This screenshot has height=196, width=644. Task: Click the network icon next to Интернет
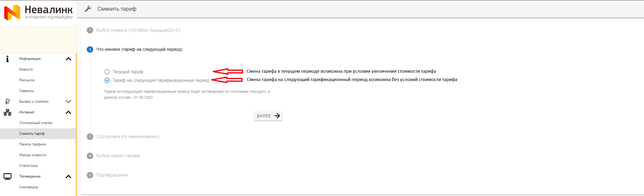[7, 112]
